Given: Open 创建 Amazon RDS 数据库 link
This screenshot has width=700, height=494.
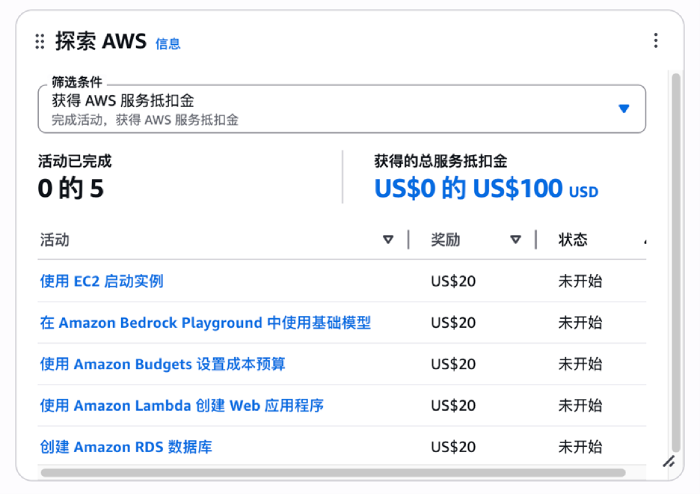Looking at the screenshot, I should 126,447.
